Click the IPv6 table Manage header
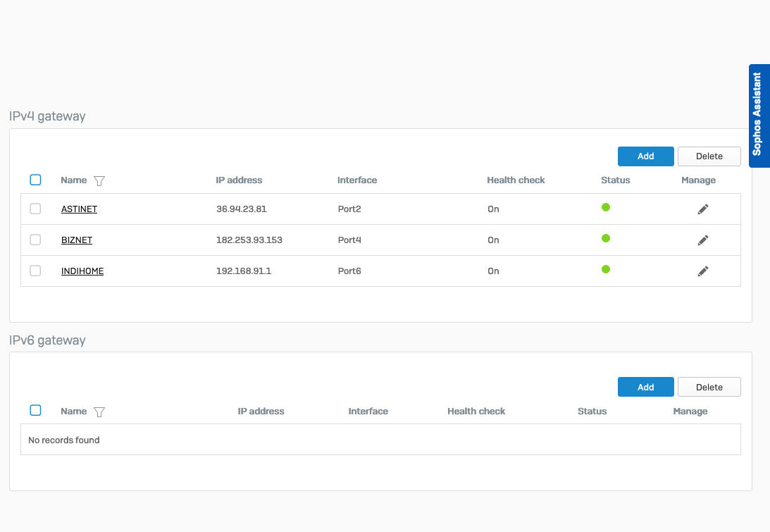Viewport: 770px width, 532px height. coord(690,412)
